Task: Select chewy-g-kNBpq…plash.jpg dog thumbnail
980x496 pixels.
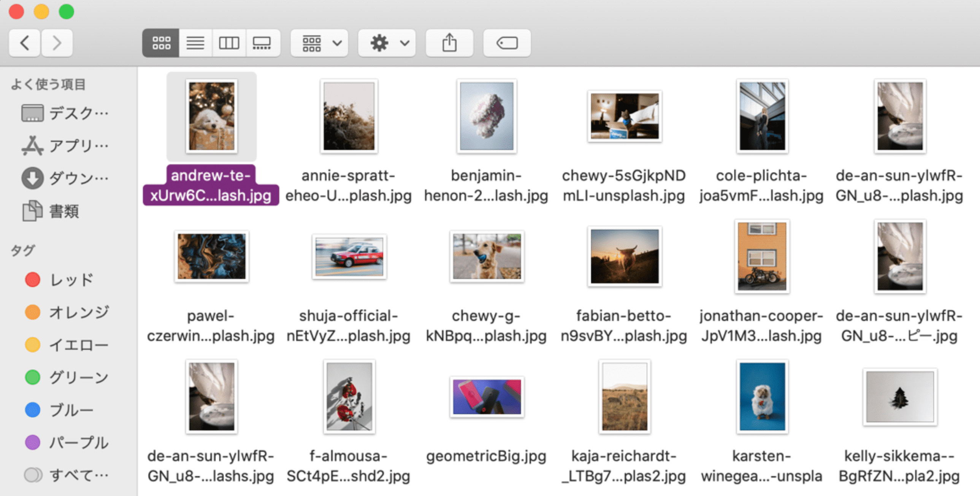Action: click(x=487, y=257)
